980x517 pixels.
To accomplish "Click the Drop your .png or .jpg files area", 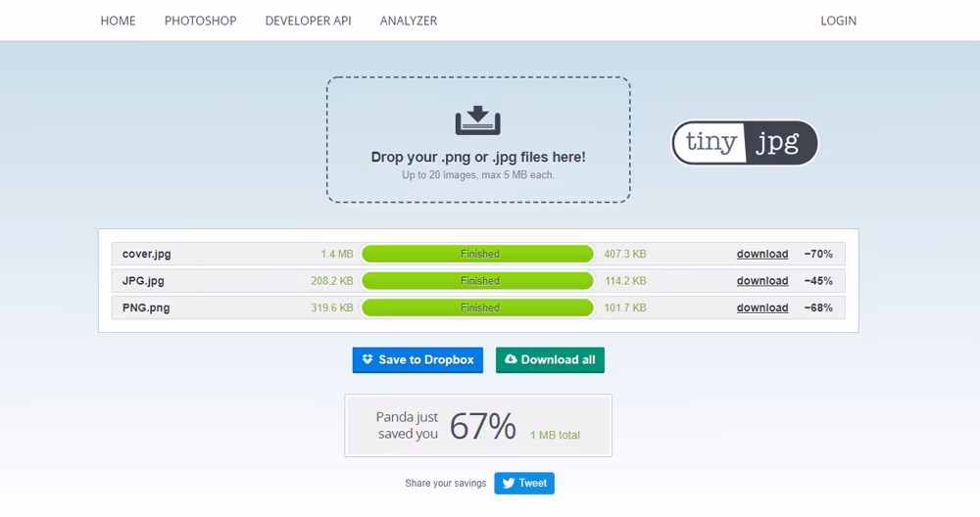I will 478,140.
